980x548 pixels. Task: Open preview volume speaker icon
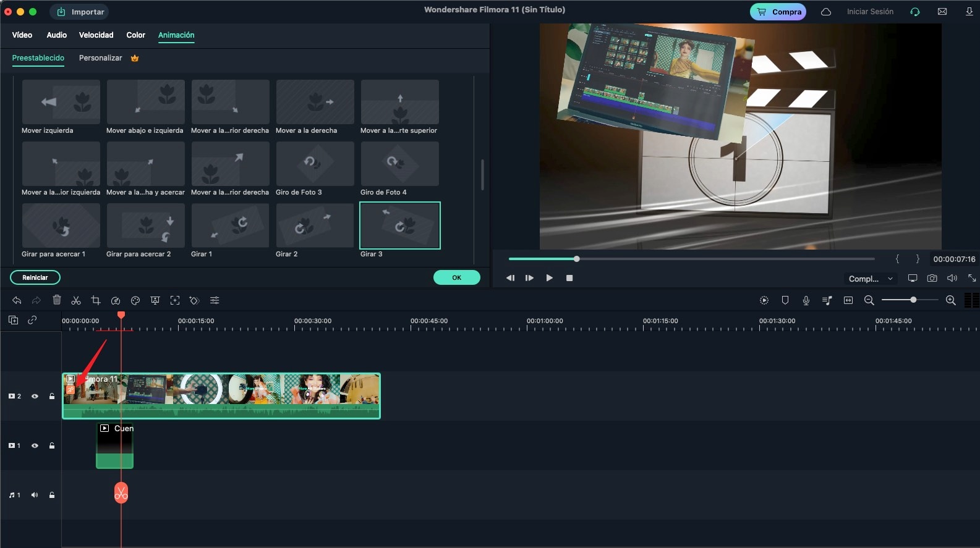[952, 278]
